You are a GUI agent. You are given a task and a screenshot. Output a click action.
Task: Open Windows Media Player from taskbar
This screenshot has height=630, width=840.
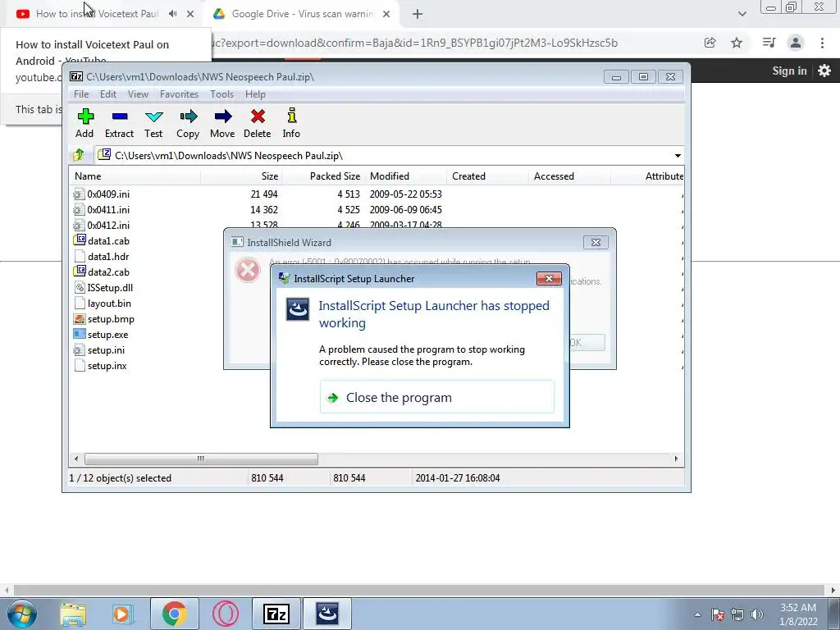(x=123, y=614)
